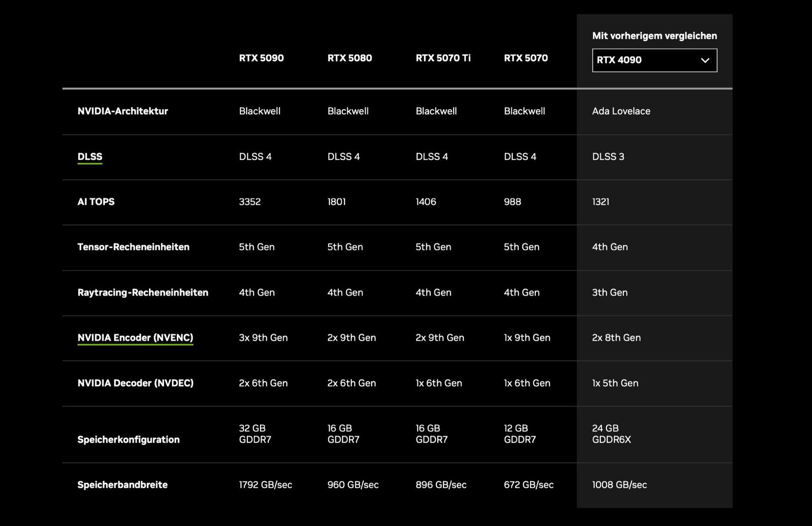The height and width of the screenshot is (526, 812).
Task: Select the RTX 5070 column header
Action: 526,58
